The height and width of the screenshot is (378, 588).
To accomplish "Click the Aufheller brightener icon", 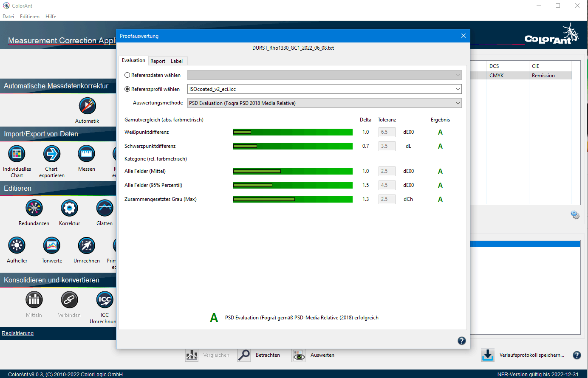I will [17, 245].
